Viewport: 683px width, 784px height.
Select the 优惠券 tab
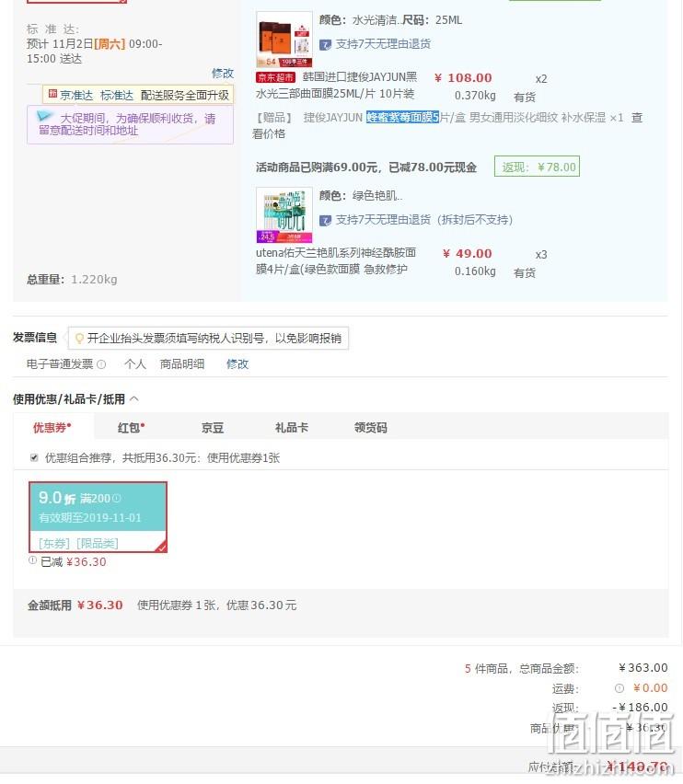pos(52,428)
